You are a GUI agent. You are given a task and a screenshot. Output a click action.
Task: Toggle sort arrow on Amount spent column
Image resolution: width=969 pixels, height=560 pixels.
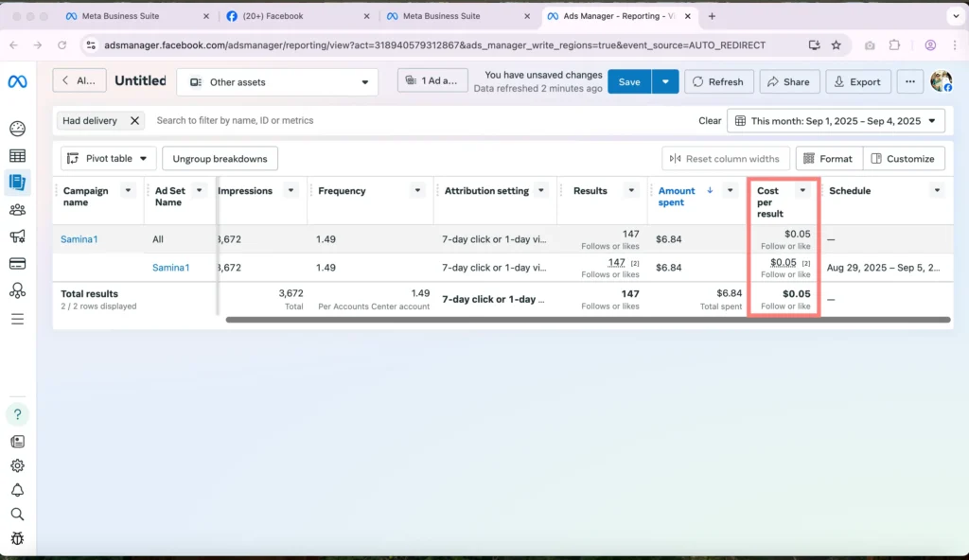pos(710,190)
